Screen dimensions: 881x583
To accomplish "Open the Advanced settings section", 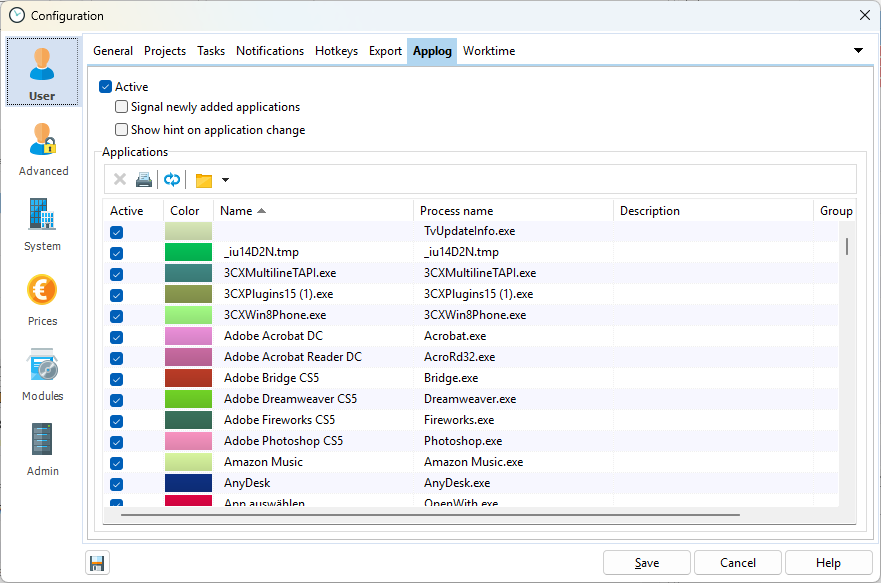I will point(43,148).
